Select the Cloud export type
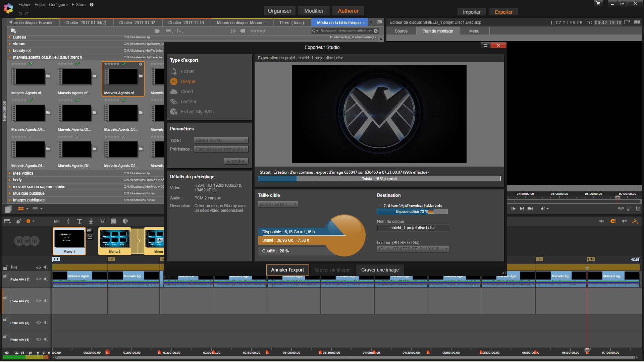Image resolution: width=644 pixels, height=362 pixels. point(186,92)
